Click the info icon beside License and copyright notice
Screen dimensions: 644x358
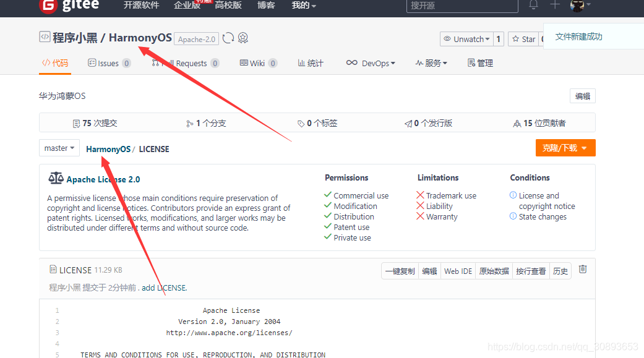(513, 195)
